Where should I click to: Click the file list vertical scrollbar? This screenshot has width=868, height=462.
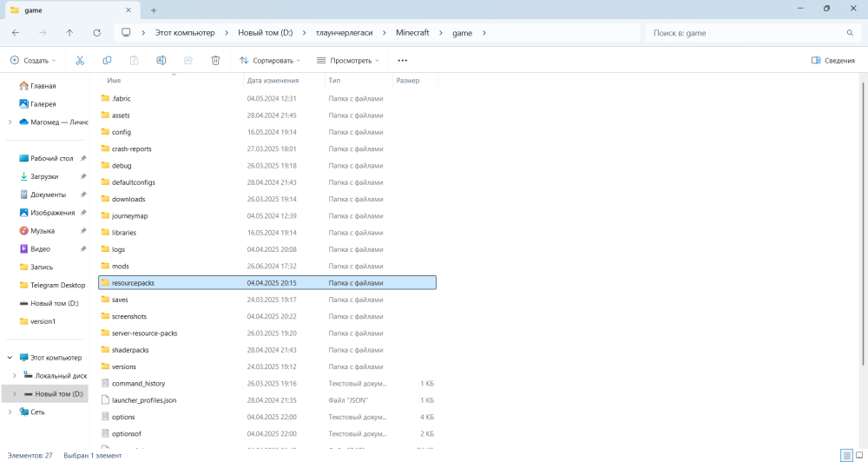click(x=864, y=224)
